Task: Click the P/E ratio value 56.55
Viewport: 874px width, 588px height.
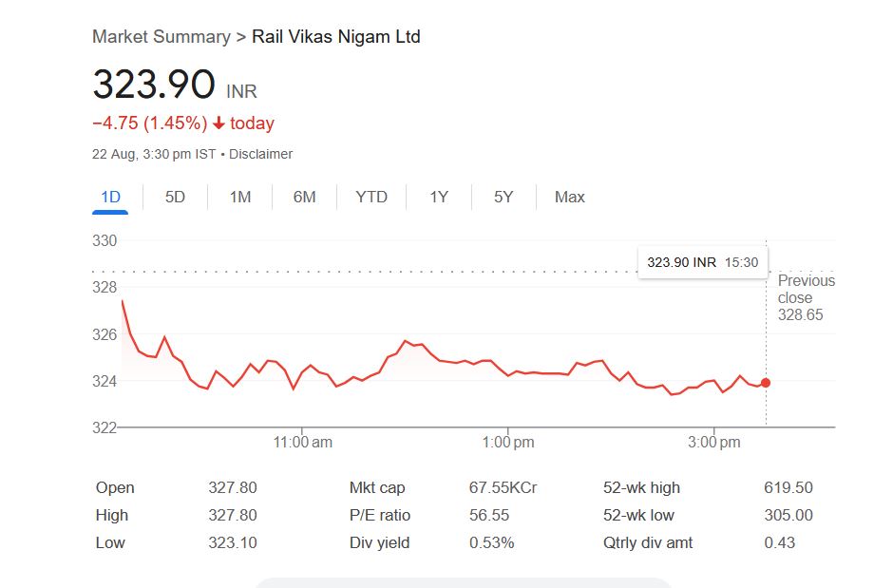Action: (x=489, y=516)
